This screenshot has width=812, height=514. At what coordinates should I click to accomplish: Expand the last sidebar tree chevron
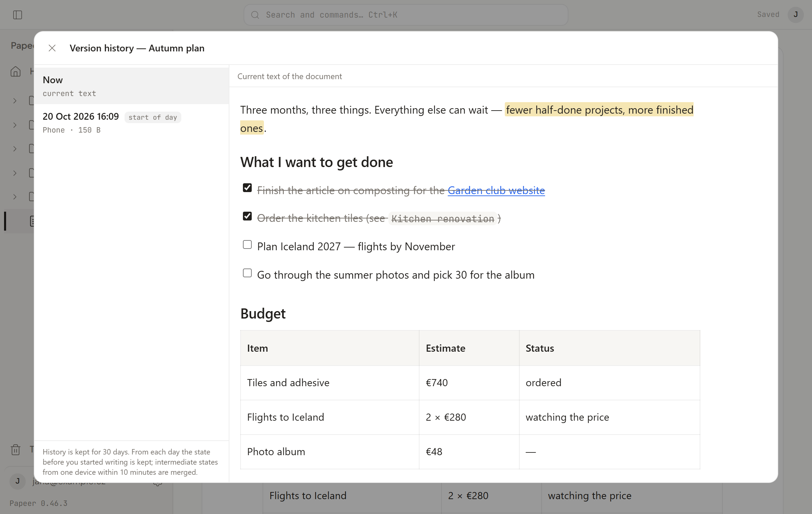pyautogui.click(x=15, y=196)
